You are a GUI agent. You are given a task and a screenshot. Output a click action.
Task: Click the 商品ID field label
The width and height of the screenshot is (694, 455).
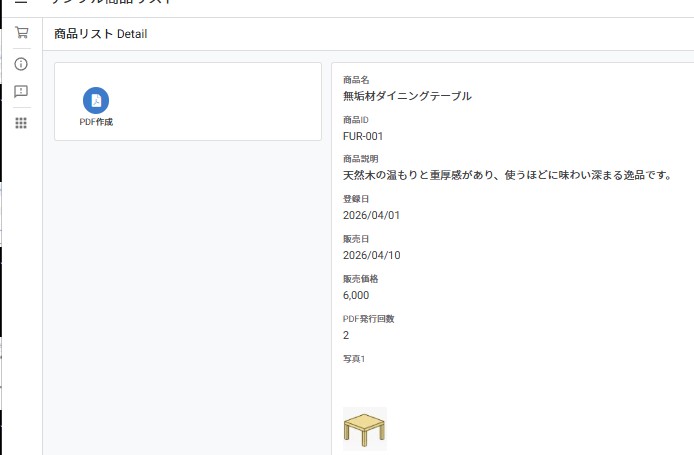pos(356,119)
